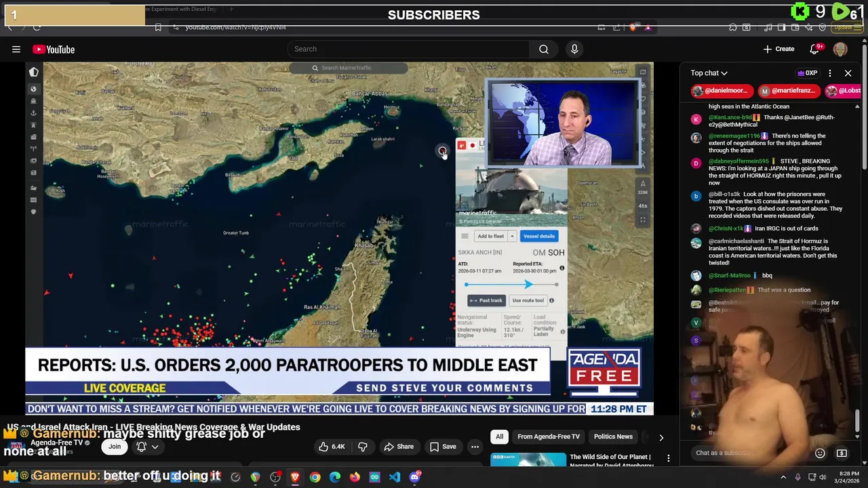Open @bill-o1s3k chat author name

point(725,194)
